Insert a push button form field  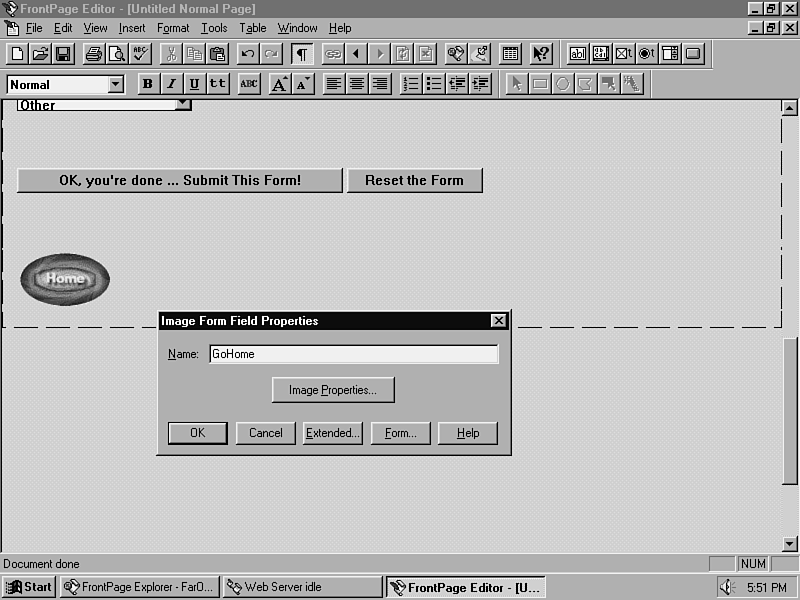point(693,54)
